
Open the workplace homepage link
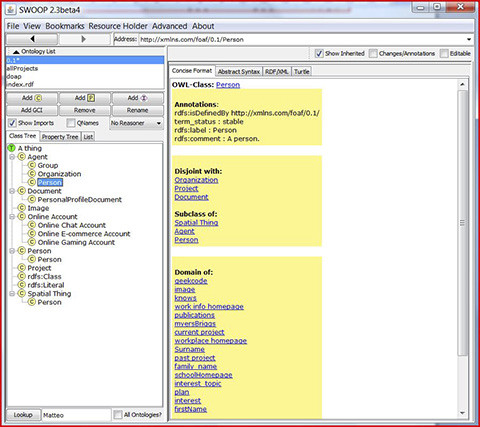pos(211,341)
